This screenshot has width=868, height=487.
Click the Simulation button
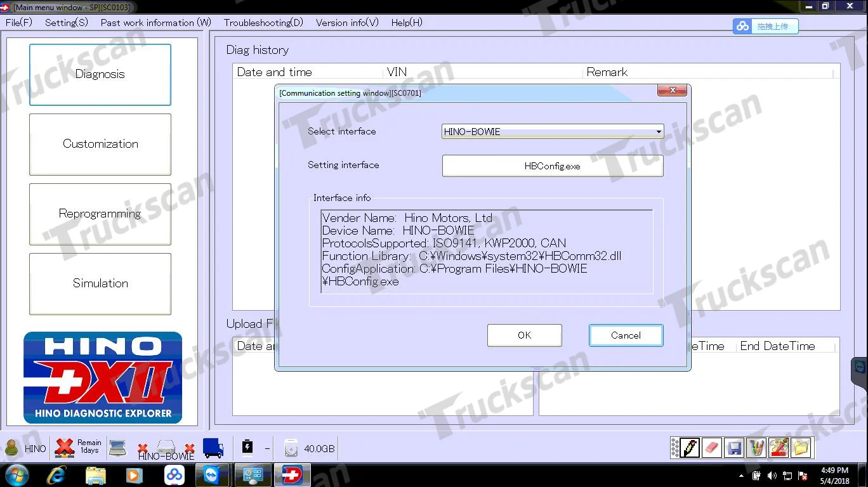coord(100,283)
